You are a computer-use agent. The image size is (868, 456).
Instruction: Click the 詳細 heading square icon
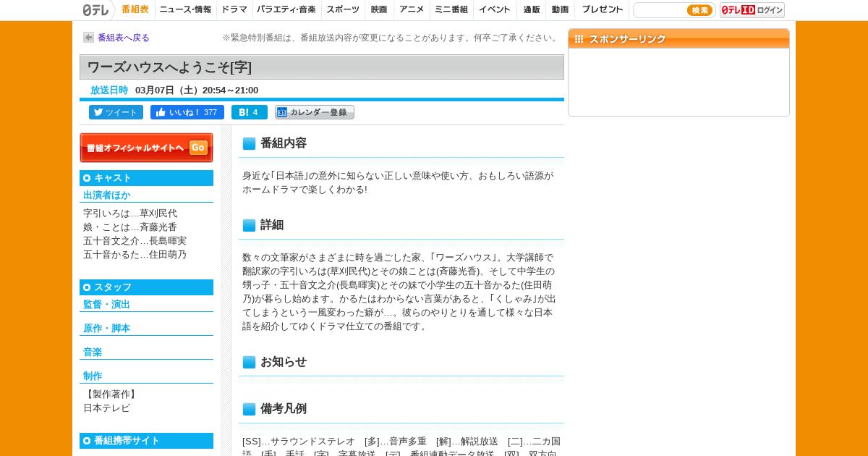[249, 225]
